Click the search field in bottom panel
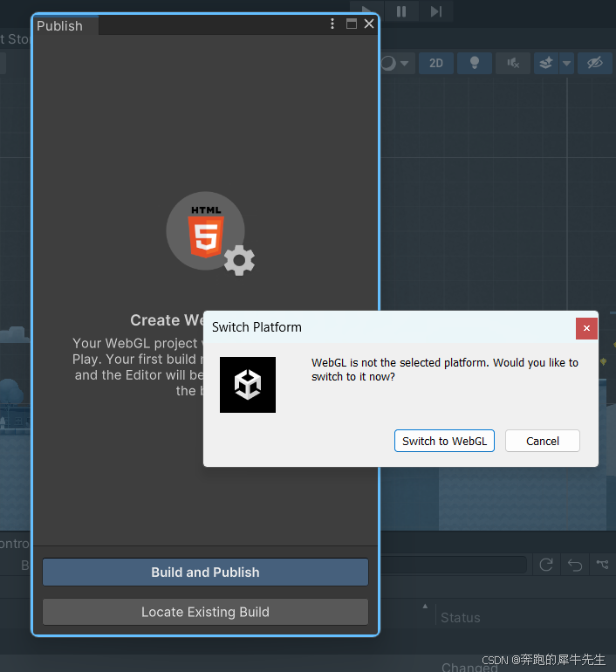This screenshot has height=672, width=616. click(453, 565)
